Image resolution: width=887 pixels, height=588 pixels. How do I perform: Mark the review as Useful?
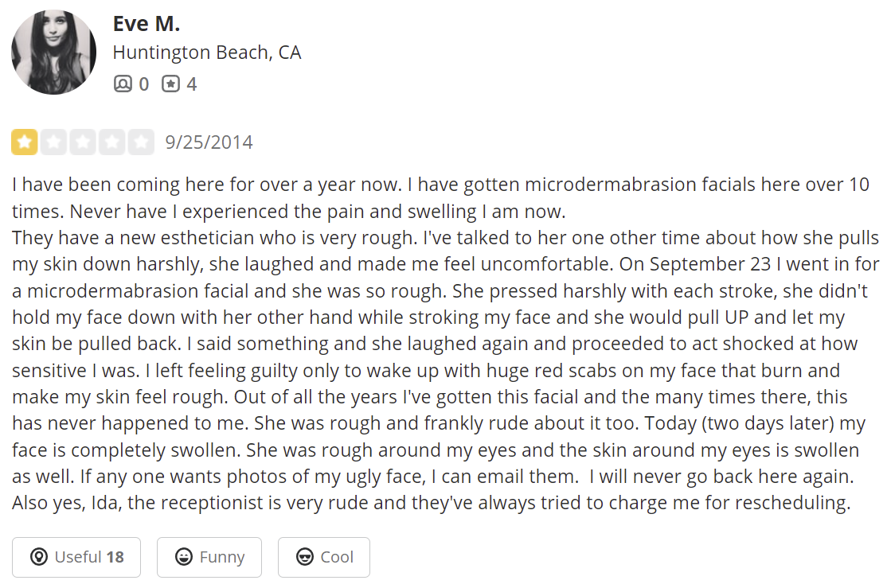(x=76, y=557)
